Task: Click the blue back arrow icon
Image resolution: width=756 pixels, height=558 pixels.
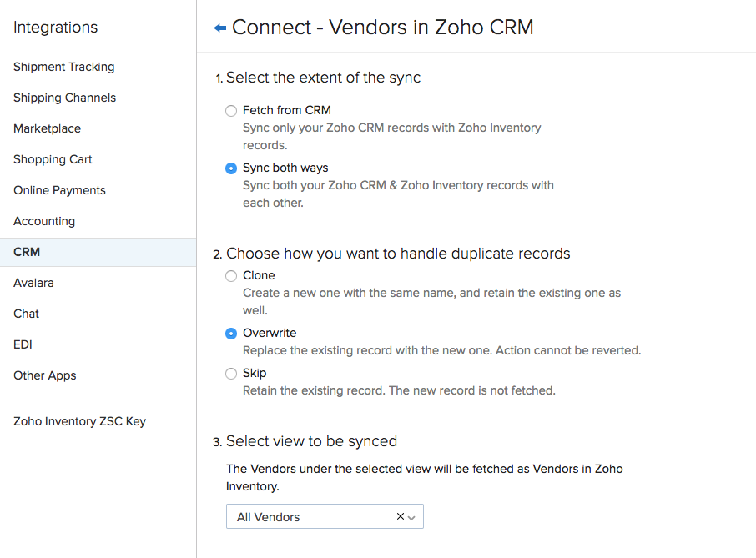Action: coord(220,28)
